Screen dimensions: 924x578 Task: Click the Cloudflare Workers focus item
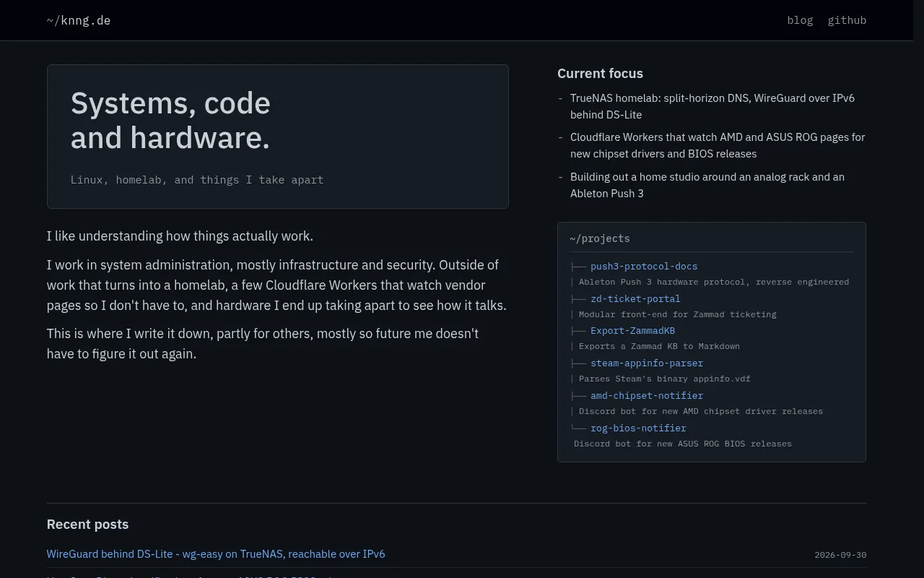click(x=718, y=145)
